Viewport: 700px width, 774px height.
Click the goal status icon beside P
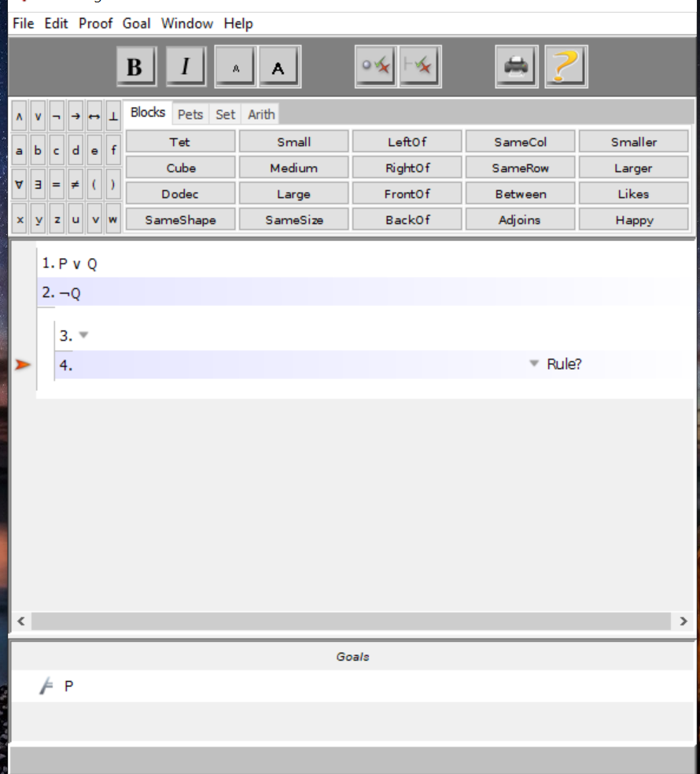46,686
